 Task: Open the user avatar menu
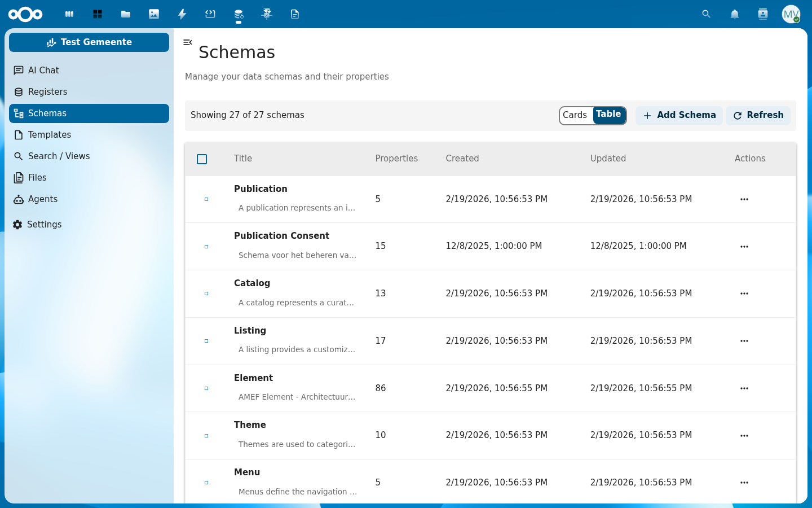click(791, 14)
